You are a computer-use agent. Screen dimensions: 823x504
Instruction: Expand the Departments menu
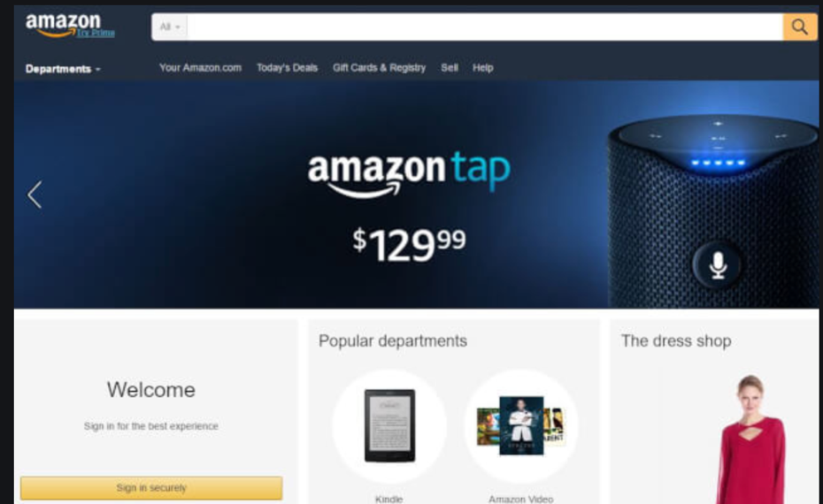[x=63, y=69]
